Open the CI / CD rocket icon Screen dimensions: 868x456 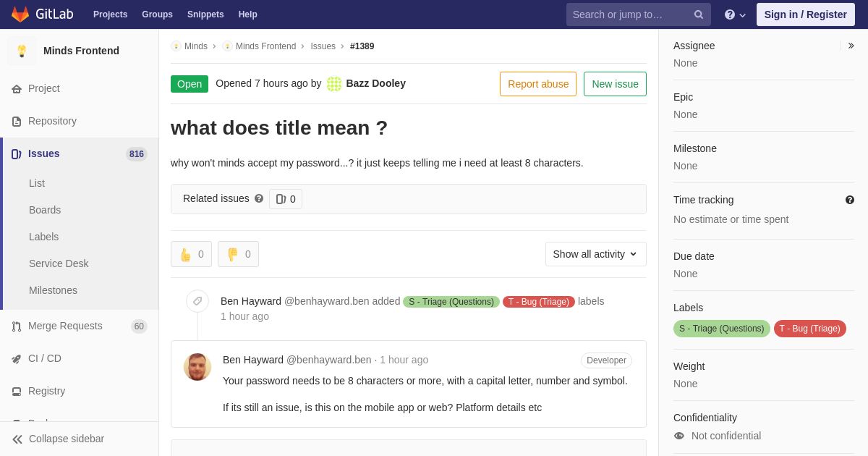(x=17, y=359)
